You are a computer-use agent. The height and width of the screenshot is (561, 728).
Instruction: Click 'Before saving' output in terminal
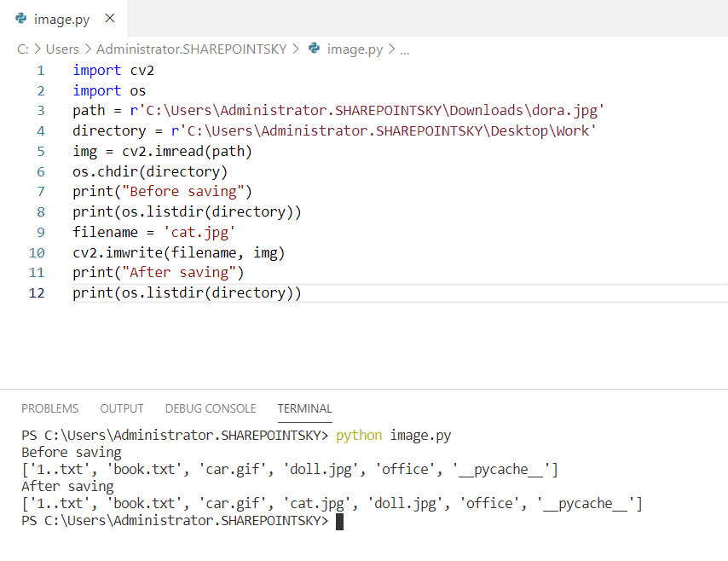(72, 453)
